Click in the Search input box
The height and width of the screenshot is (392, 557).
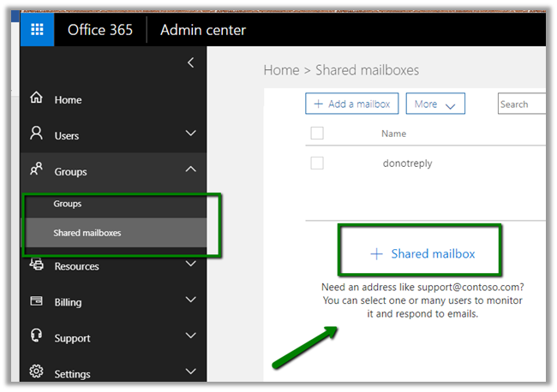(523, 104)
